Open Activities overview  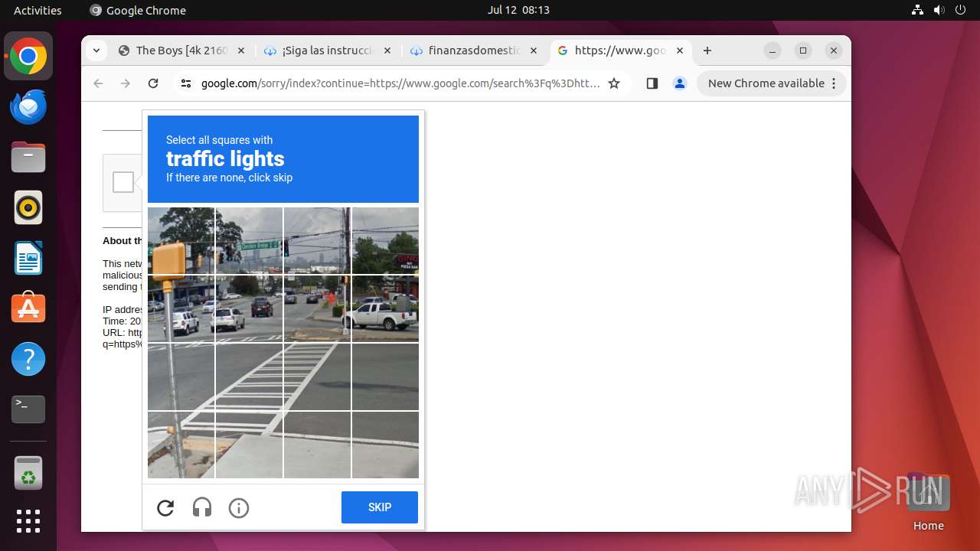point(38,10)
